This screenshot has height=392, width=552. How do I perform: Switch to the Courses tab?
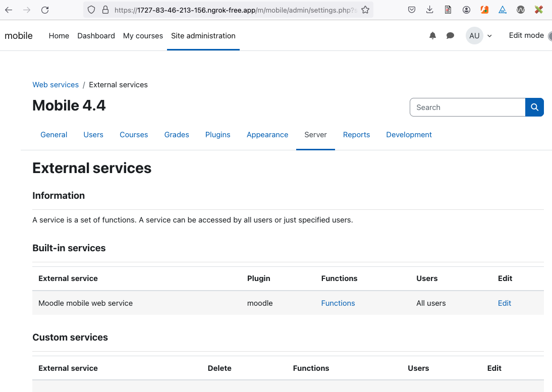[134, 135]
